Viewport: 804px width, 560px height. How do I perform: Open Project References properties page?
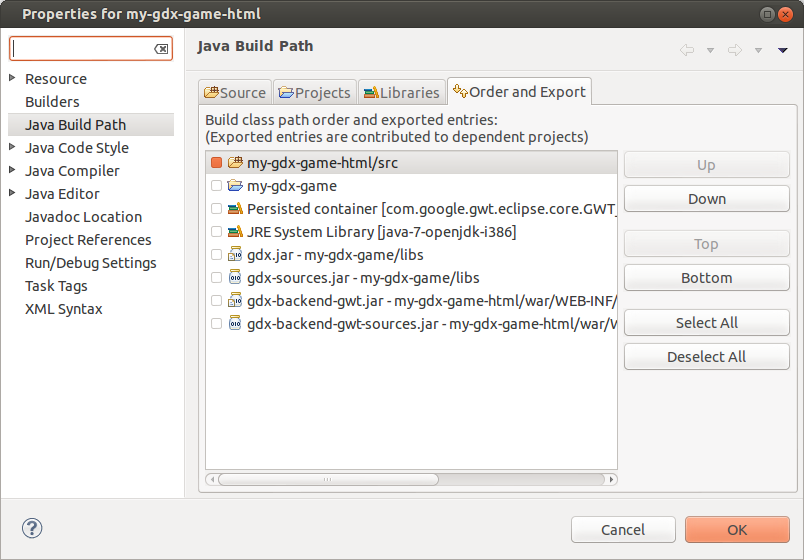click(x=88, y=240)
